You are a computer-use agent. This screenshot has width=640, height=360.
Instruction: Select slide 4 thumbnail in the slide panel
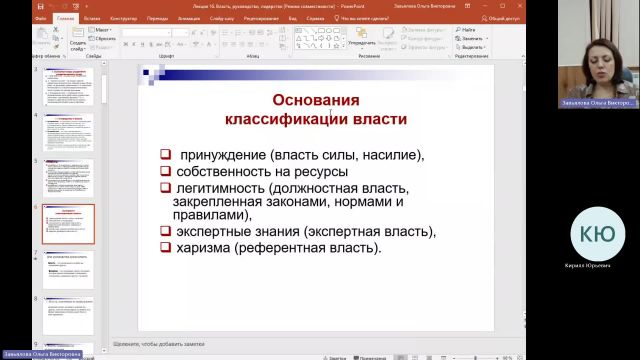pos(68,132)
